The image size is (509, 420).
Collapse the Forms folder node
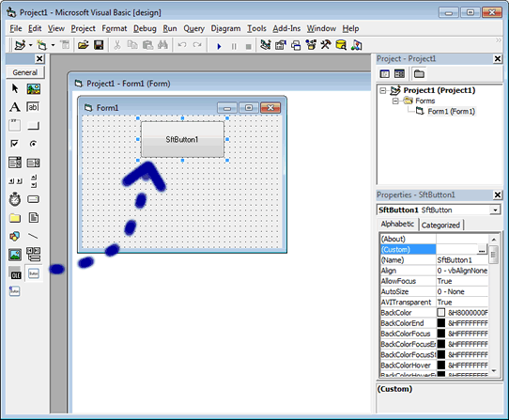395,101
